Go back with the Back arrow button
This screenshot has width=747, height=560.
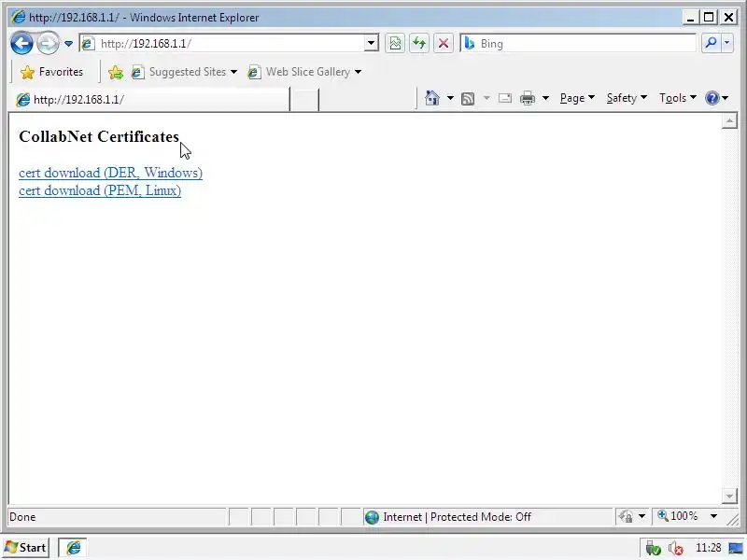point(21,44)
